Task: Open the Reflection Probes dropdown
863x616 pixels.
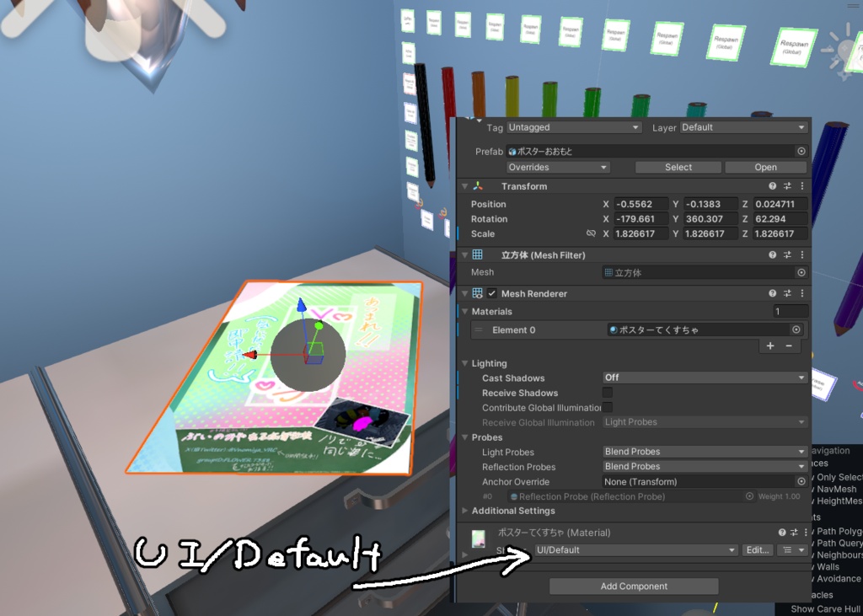Action: [x=705, y=466]
